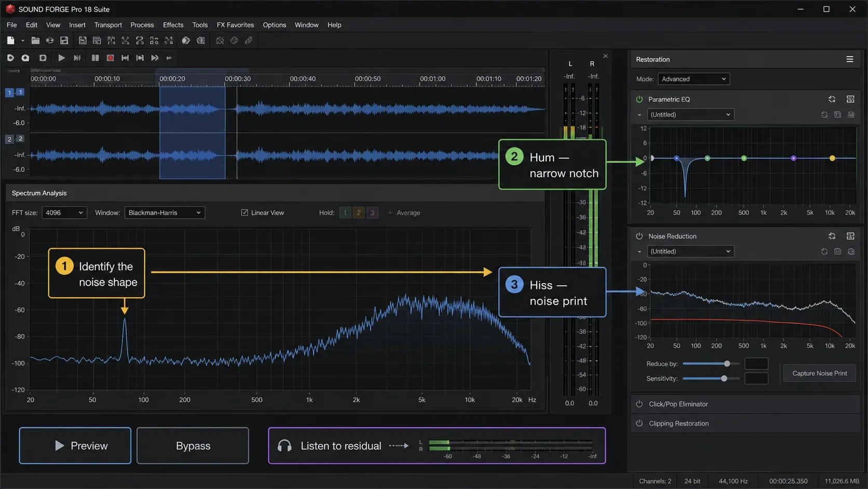Select channel 1 button on waveform
The image size is (868, 489).
click(x=9, y=93)
